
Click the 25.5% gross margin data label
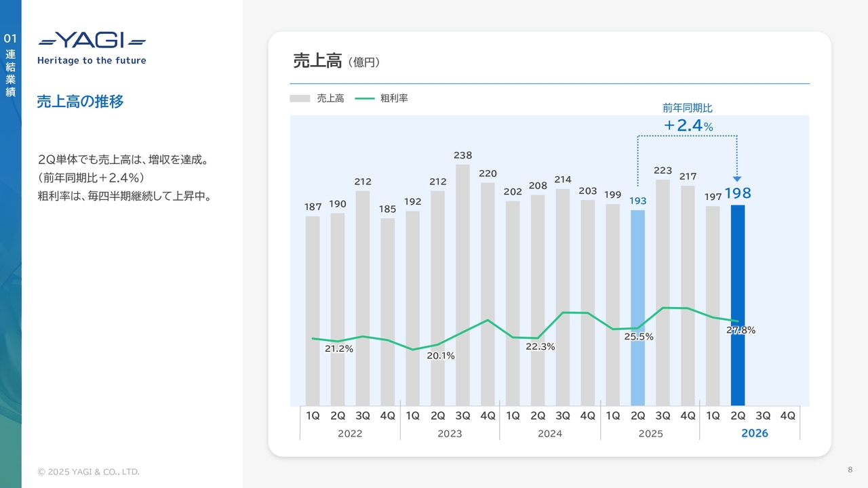tap(639, 336)
